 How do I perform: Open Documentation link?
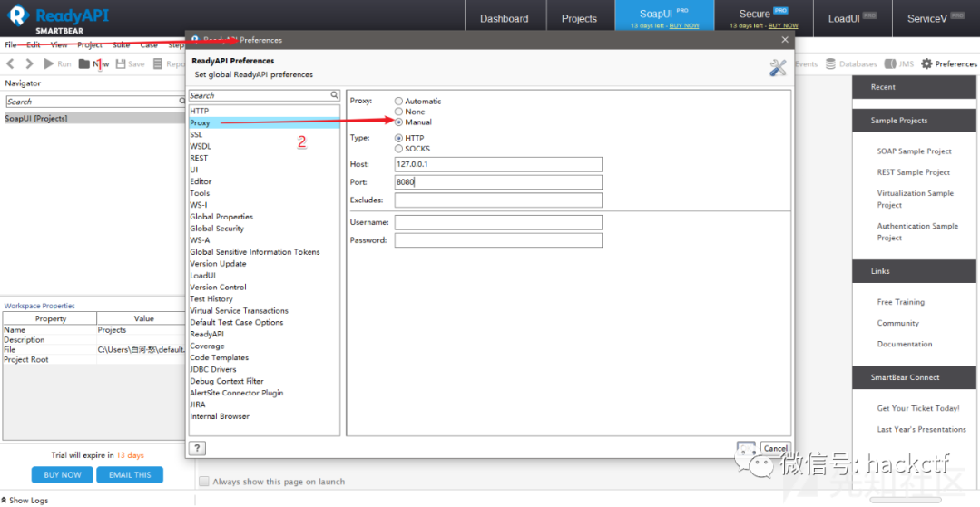coord(905,344)
